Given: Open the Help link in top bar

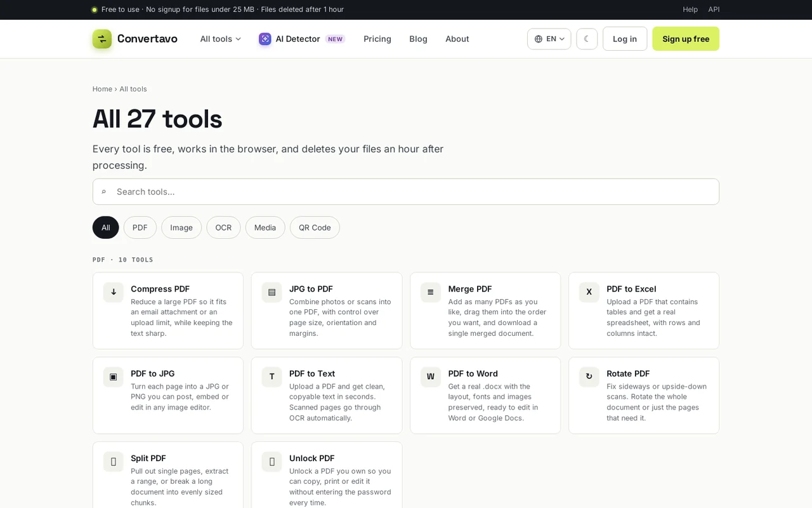Looking at the screenshot, I should click(690, 10).
